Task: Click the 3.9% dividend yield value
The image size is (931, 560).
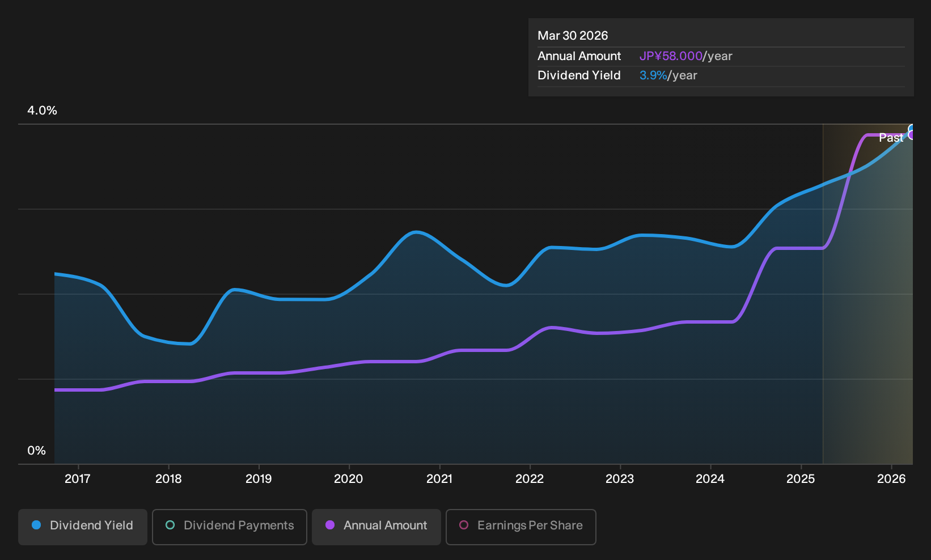Action: point(653,75)
